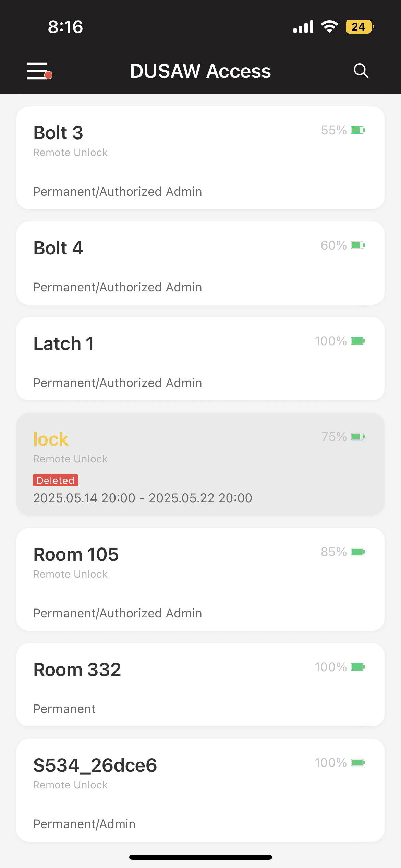Select the Room 105 lock title
This screenshot has width=401, height=868.
(x=76, y=554)
